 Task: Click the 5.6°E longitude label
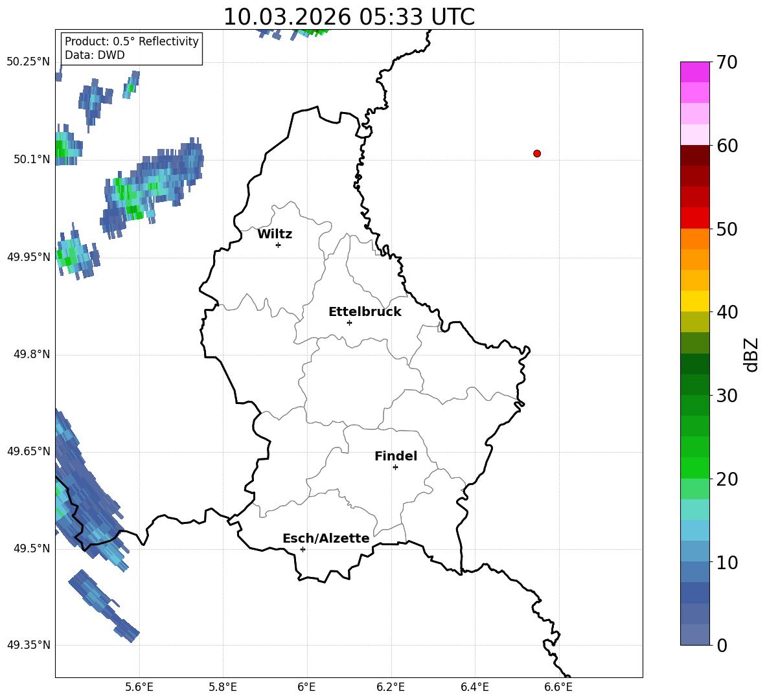point(139,687)
